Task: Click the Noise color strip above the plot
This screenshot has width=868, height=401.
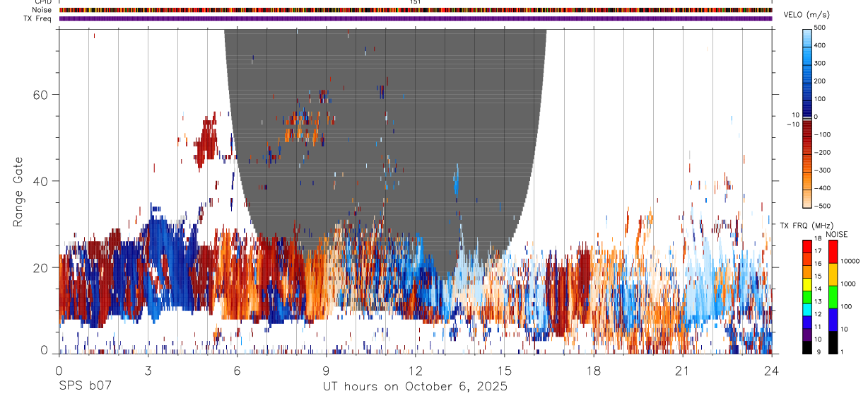Action: tap(415, 10)
